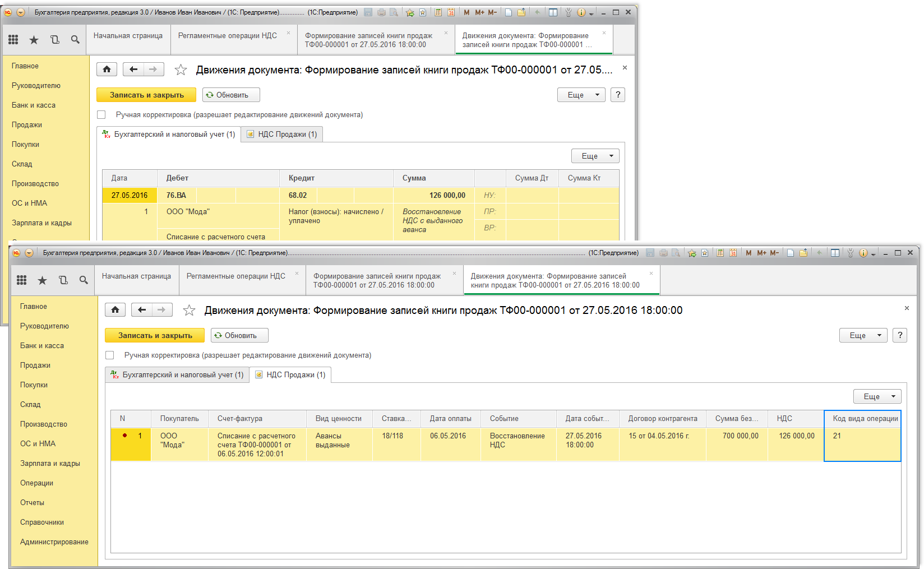Open Отчеты section in front window sidebar
Screen dimensions: 924x569
[x=32, y=503]
